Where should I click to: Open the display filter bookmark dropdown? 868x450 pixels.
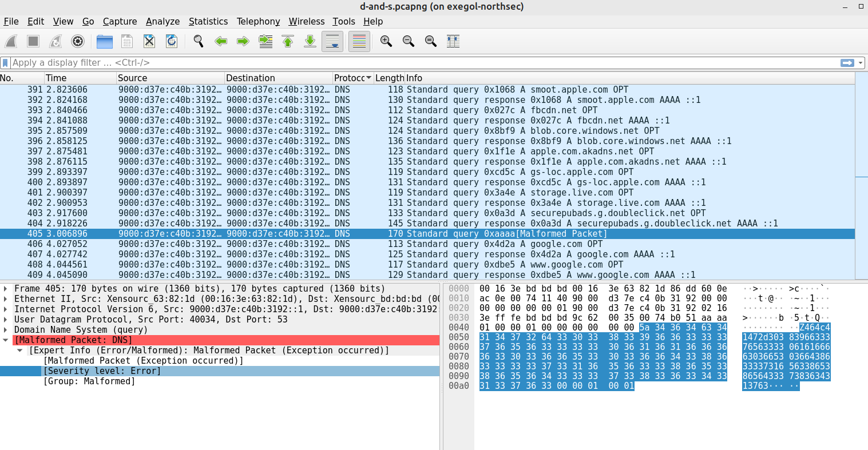point(6,62)
